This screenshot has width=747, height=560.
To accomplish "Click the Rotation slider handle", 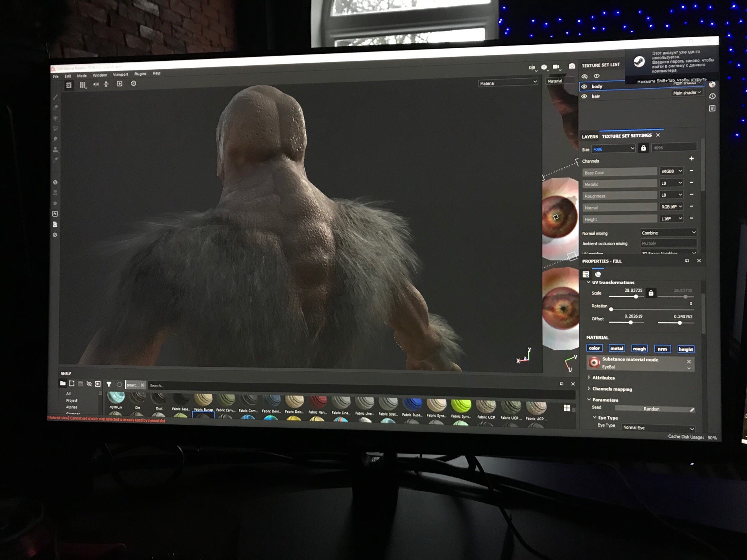I will [x=611, y=310].
